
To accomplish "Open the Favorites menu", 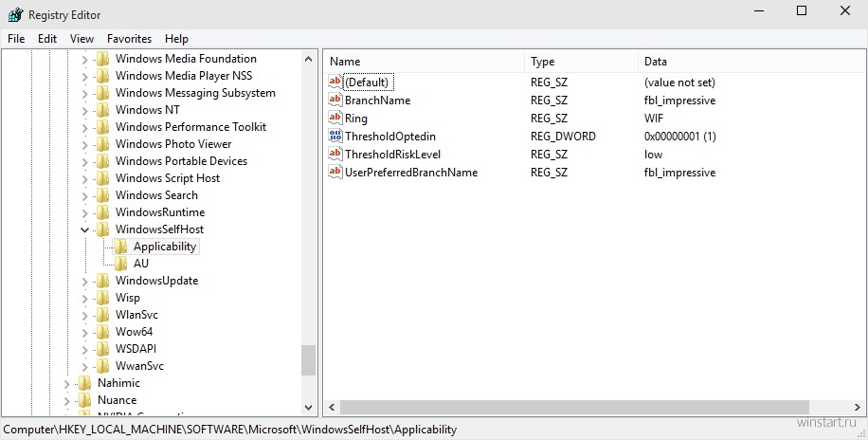I will 129,39.
